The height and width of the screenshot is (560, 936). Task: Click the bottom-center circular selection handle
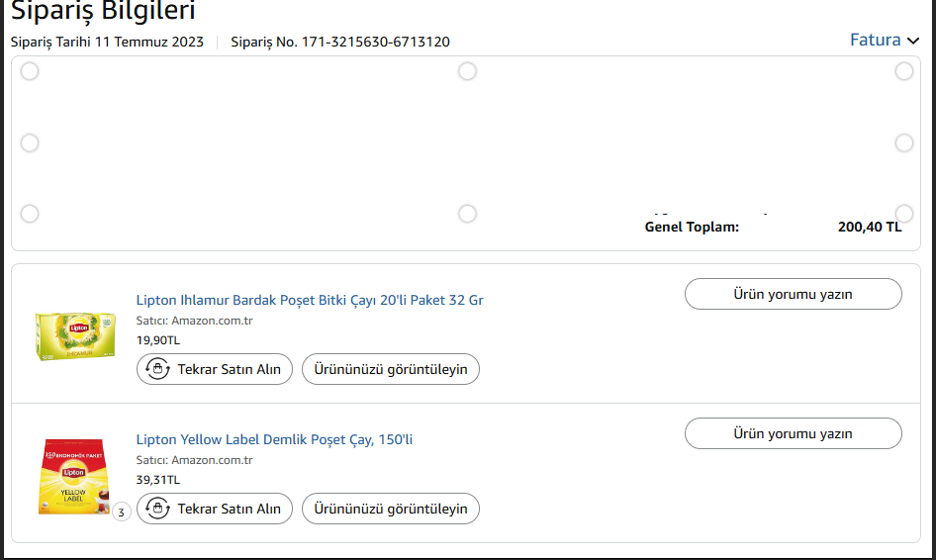point(467,214)
